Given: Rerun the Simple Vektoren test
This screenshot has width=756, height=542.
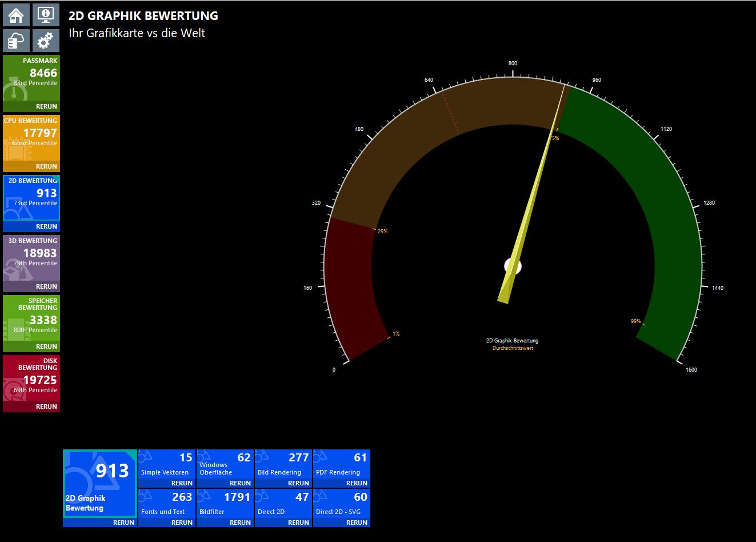Looking at the screenshot, I should click(x=182, y=483).
